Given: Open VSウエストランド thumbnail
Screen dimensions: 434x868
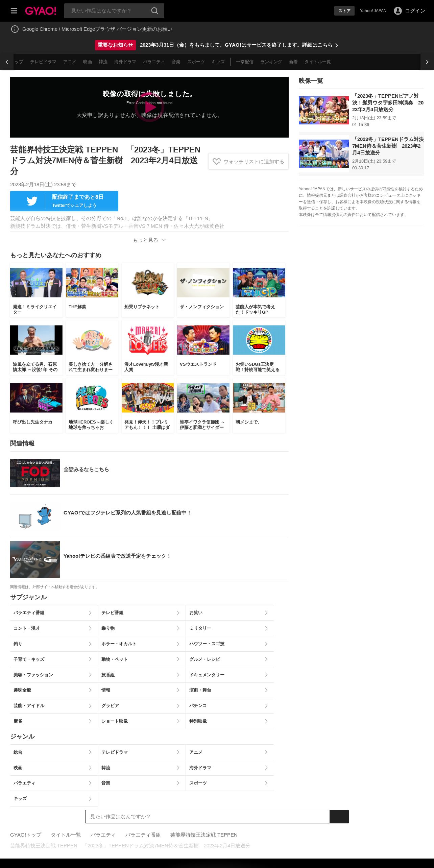Looking at the screenshot, I should click(x=203, y=340).
